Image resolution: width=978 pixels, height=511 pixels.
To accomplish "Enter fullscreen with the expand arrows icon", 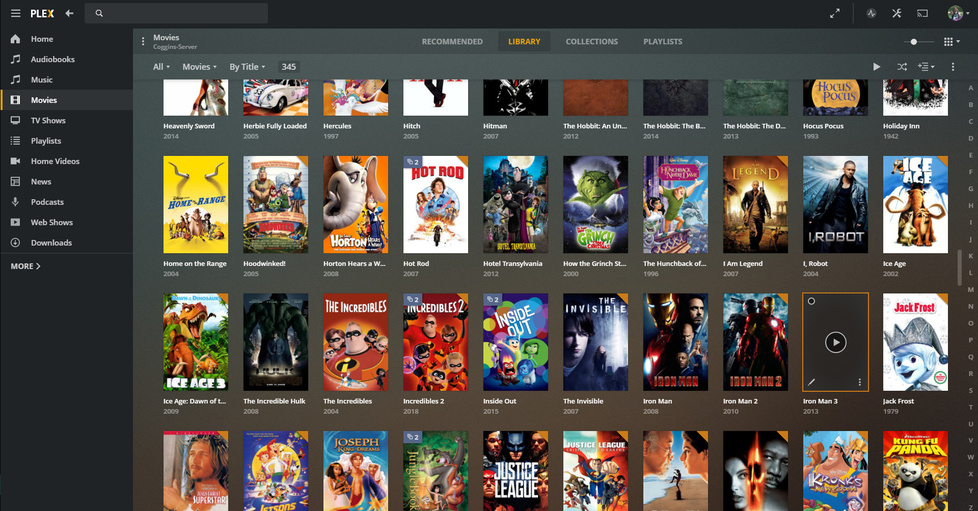I will [835, 13].
